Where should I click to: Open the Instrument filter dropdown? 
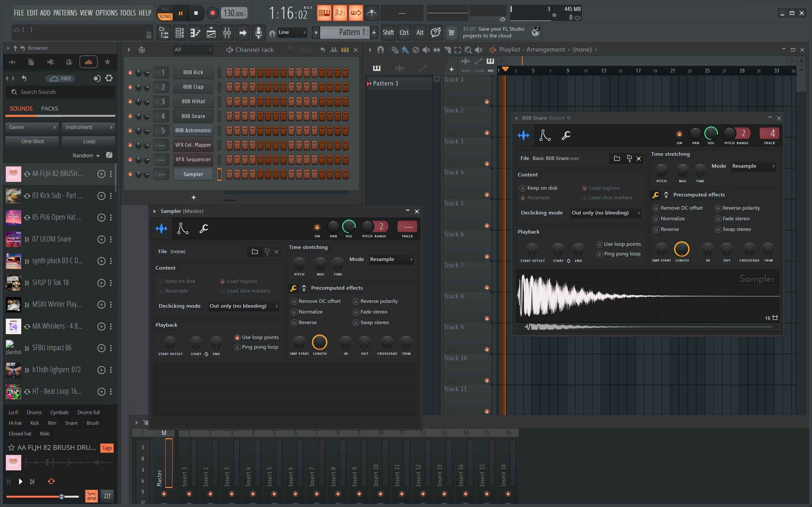point(88,127)
